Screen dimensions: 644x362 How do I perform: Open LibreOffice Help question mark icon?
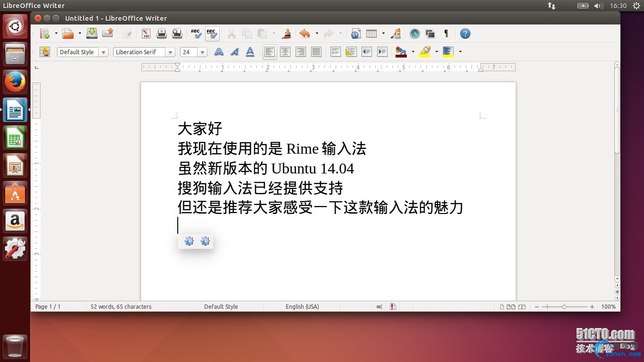click(x=465, y=33)
